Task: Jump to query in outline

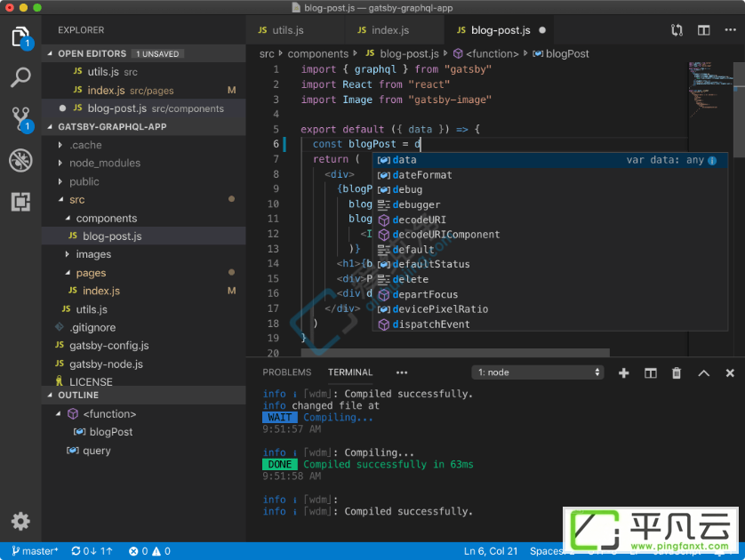Action: point(143,451)
